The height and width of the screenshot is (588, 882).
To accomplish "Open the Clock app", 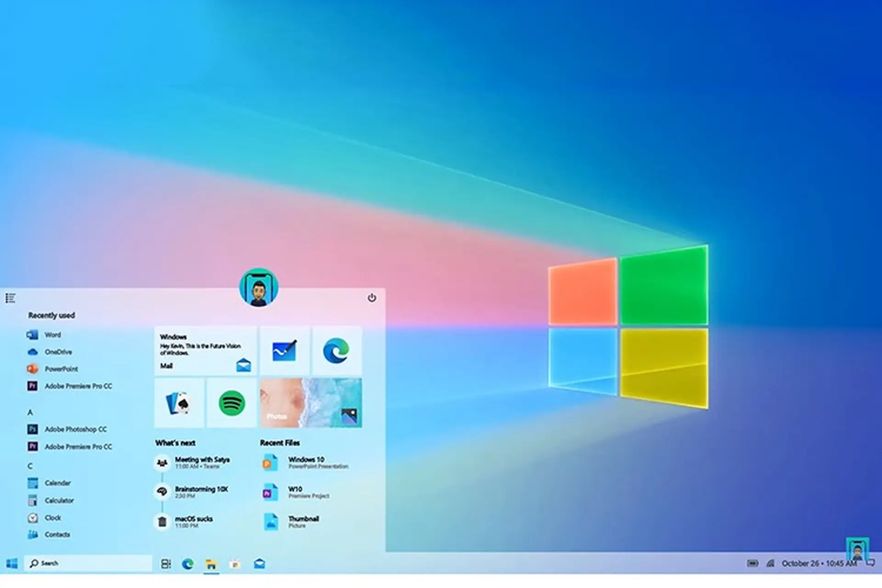I will pyautogui.click(x=44, y=518).
